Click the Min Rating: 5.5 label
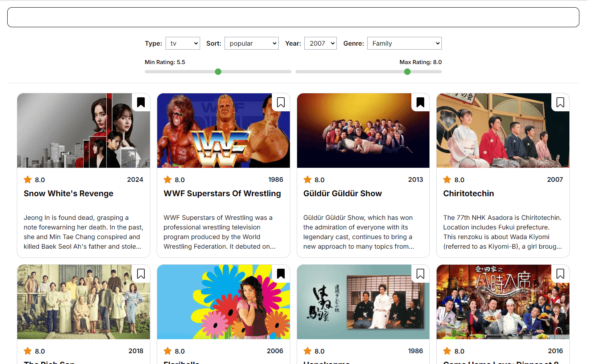599x364 pixels. [165, 62]
